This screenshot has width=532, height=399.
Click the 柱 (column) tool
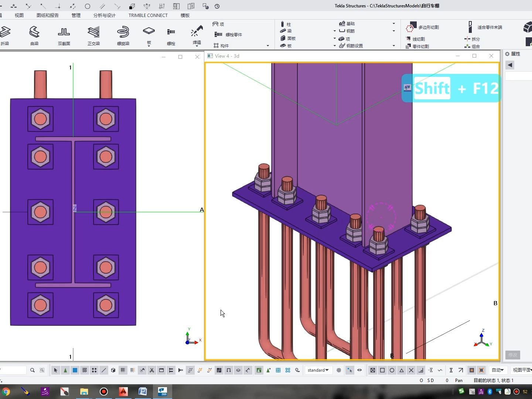(285, 24)
